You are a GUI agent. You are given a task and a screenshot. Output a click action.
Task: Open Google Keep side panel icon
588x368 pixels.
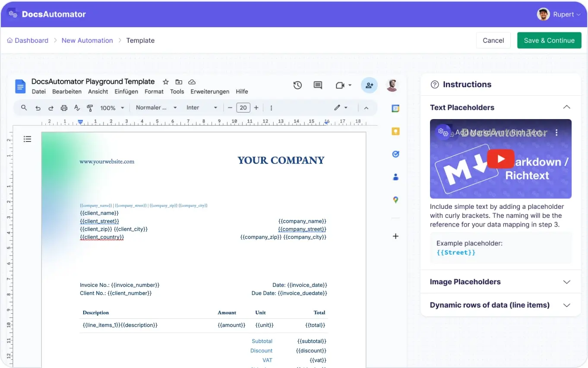pos(395,131)
